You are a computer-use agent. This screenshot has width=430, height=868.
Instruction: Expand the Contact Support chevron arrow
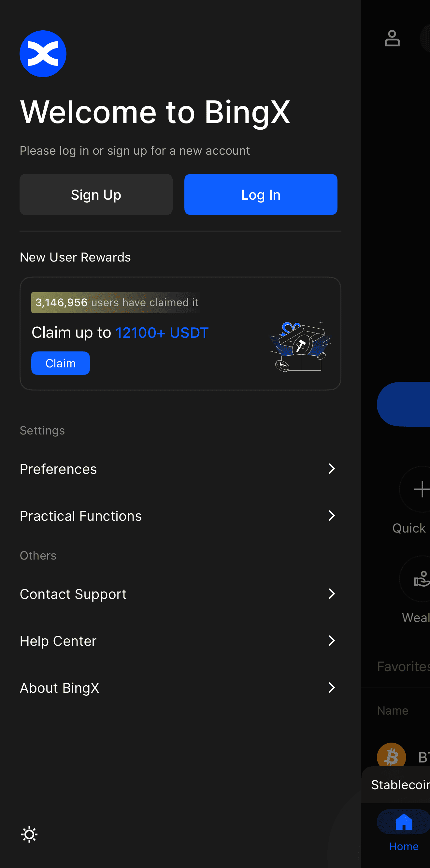(332, 594)
